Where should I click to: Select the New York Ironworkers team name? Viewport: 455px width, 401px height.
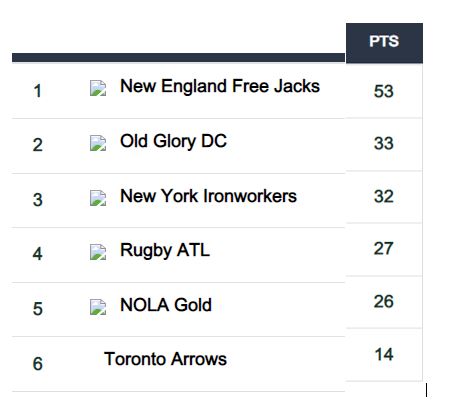(208, 196)
